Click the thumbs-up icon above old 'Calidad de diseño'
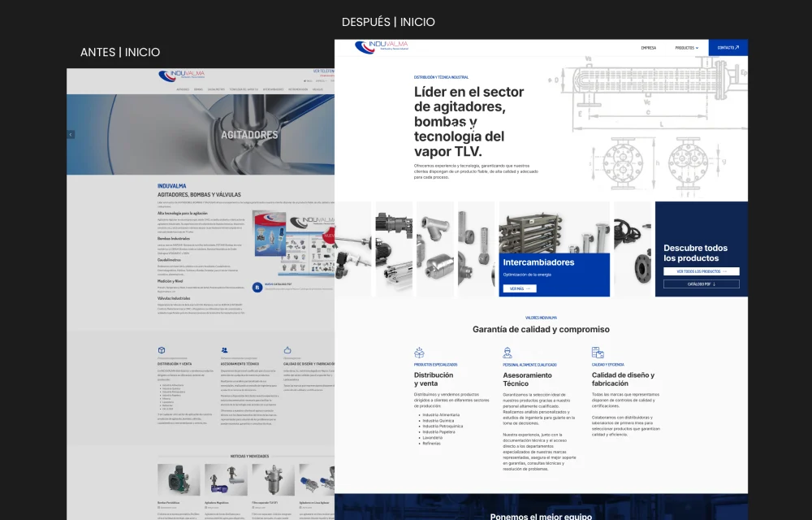Screen dimensions: 812x520 point(287,350)
